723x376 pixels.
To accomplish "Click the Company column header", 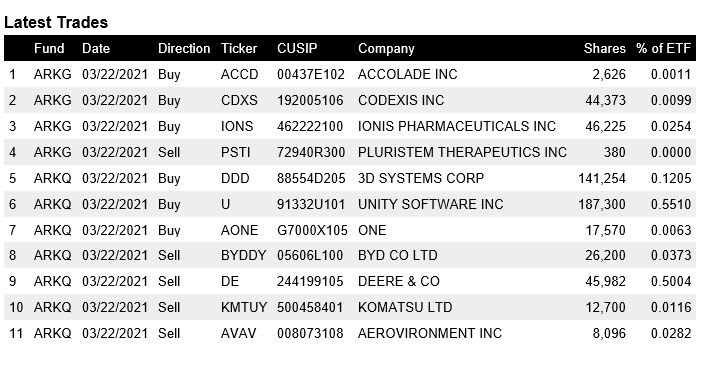I will (x=386, y=49).
